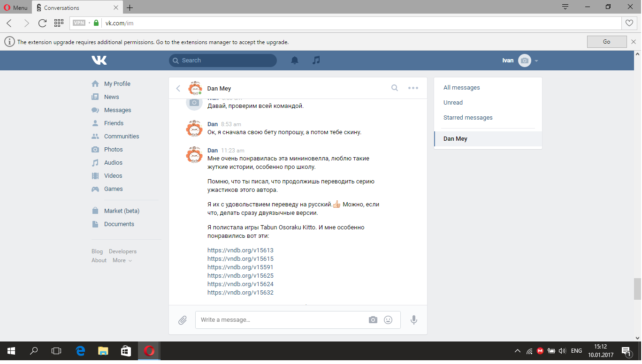Click the browser reload icon

coord(42,23)
